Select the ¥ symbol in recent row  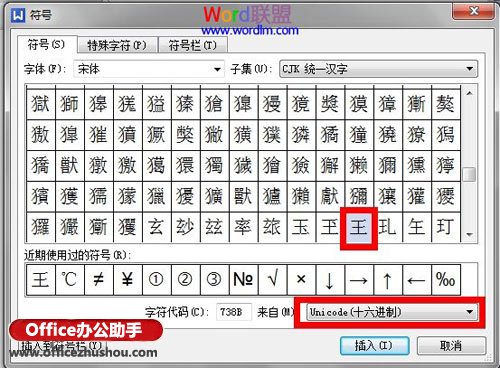tap(128, 280)
